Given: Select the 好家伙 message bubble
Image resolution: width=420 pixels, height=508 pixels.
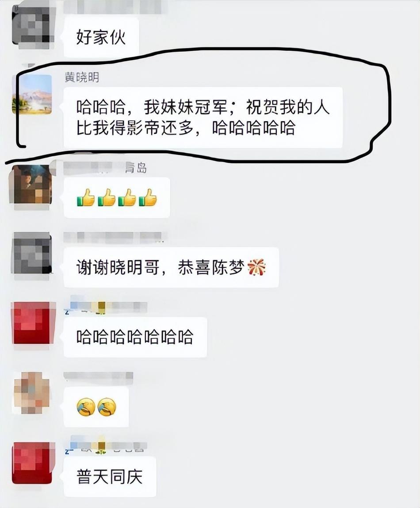Looking at the screenshot, I should (x=101, y=37).
